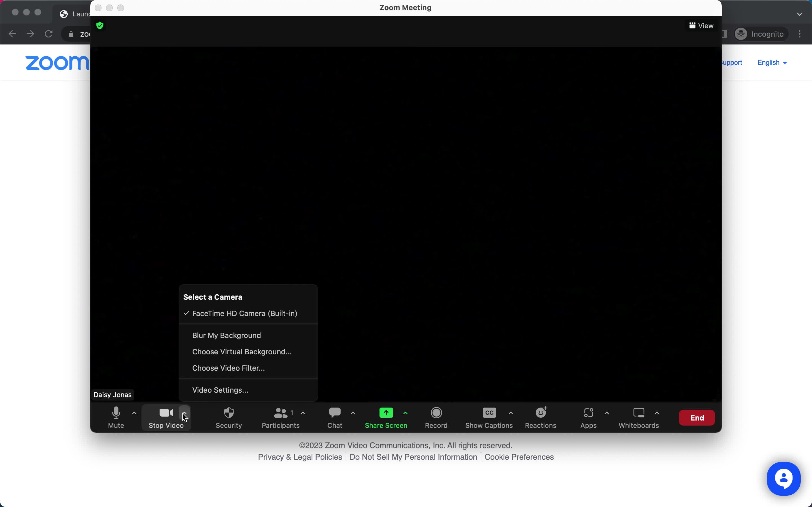This screenshot has width=812, height=507.
Task: Select Choose Virtual Background menu item
Action: [242, 352]
